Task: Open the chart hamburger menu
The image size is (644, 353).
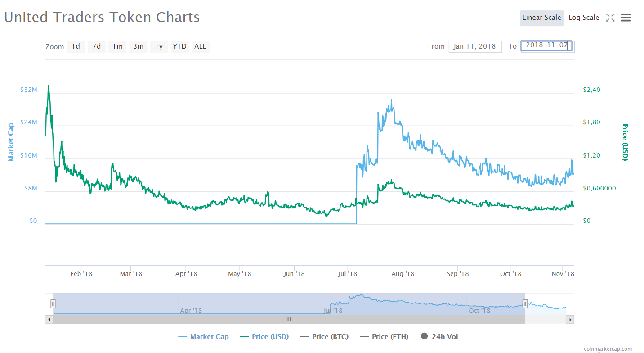Action: (625, 18)
